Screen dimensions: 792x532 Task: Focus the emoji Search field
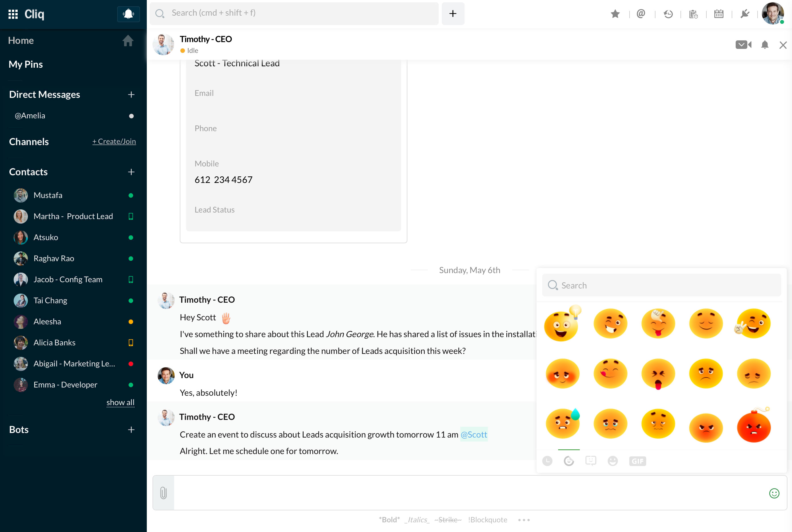pyautogui.click(x=661, y=285)
